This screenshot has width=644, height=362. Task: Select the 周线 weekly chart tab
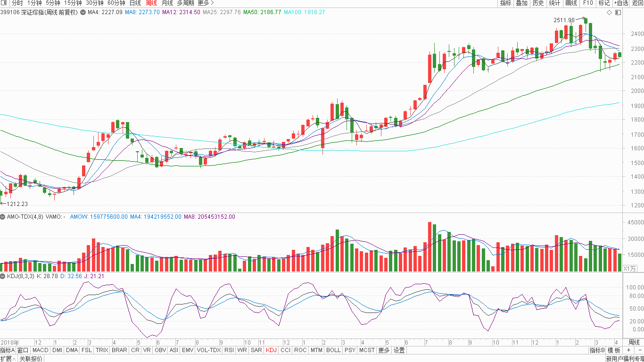[151, 3]
